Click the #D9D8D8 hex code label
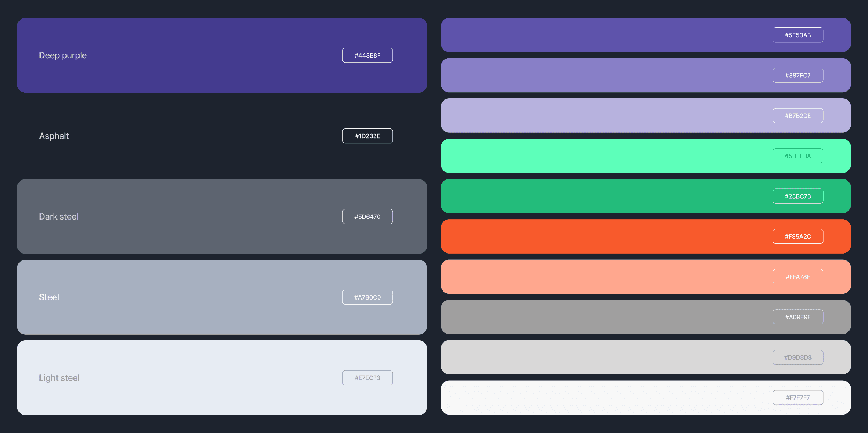The height and width of the screenshot is (433, 868). (798, 357)
